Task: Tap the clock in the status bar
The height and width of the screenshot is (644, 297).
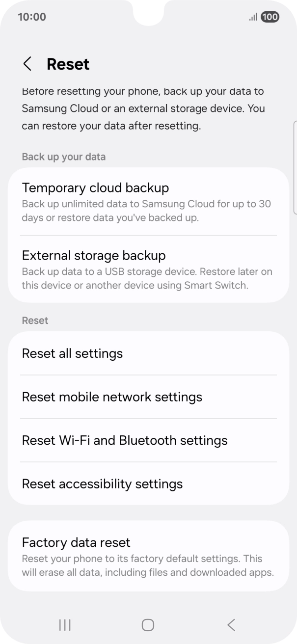Action: tap(31, 17)
